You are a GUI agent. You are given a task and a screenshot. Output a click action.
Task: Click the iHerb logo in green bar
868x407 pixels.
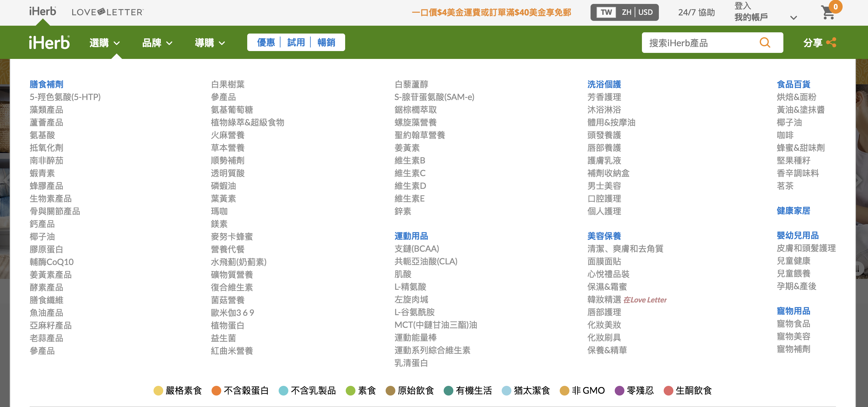[x=49, y=43]
